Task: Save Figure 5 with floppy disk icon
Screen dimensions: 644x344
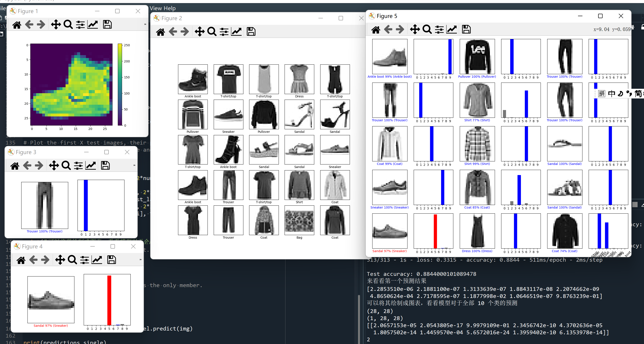Action: coord(466,29)
